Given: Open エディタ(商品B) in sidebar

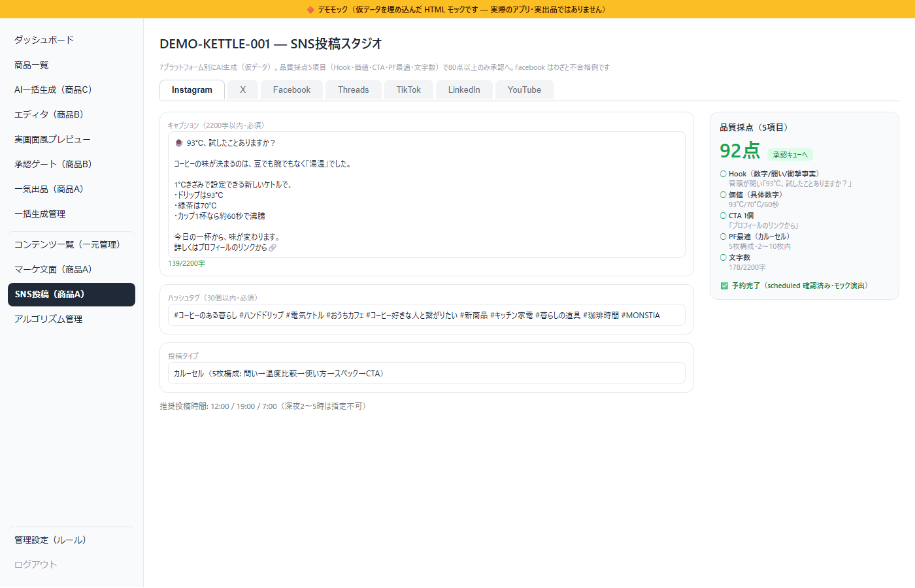Looking at the screenshot, I should tap(71, 114).
